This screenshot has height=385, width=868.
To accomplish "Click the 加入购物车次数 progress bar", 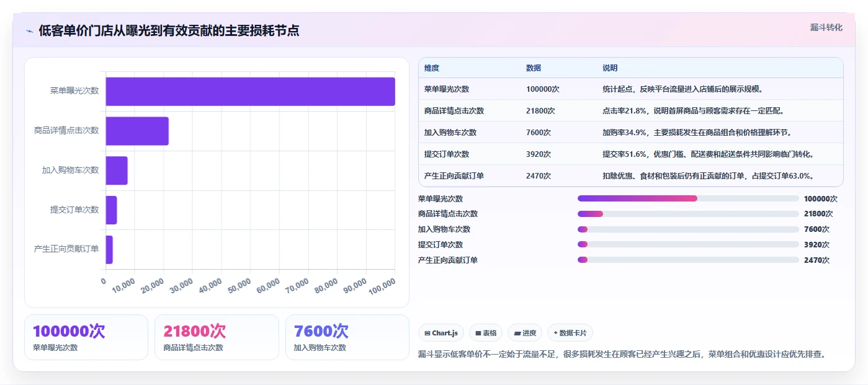I will point(688,229).
